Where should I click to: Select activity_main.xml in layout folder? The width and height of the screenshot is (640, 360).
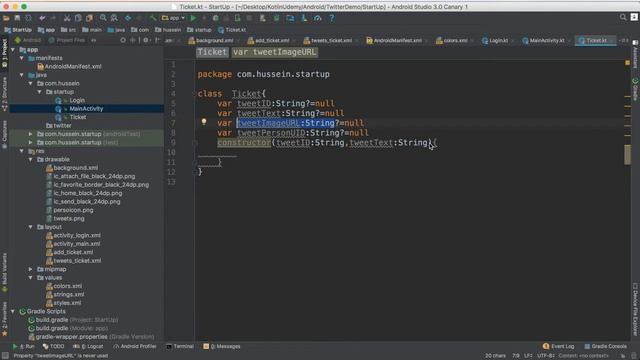click(x=77, y=244)
